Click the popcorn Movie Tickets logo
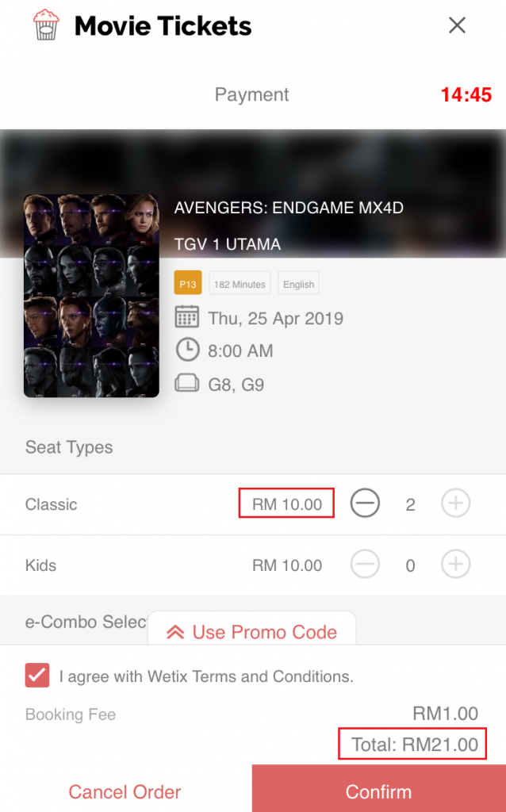 click(45, 25)
